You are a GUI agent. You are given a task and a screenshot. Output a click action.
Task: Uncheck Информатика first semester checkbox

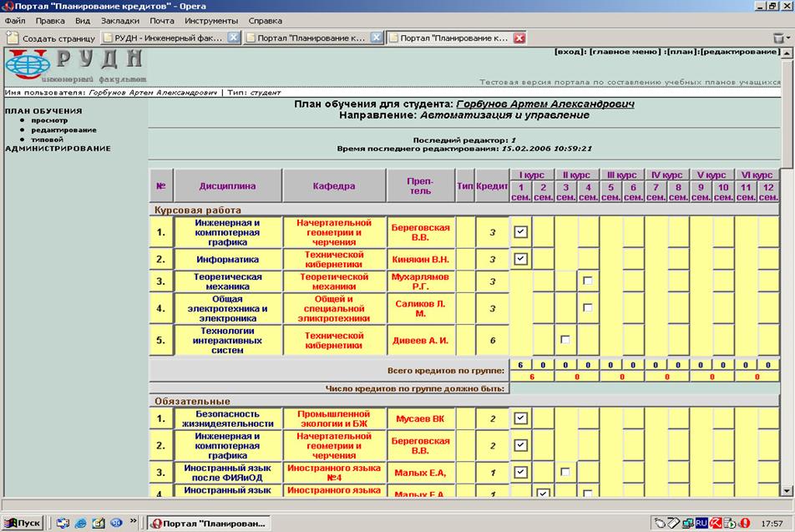(x=521, y=259)
